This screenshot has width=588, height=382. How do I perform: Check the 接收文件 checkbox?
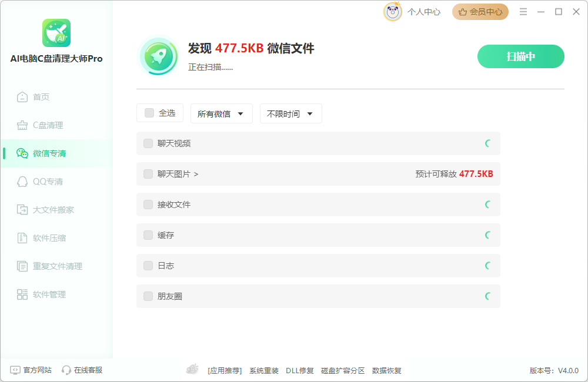148,205
